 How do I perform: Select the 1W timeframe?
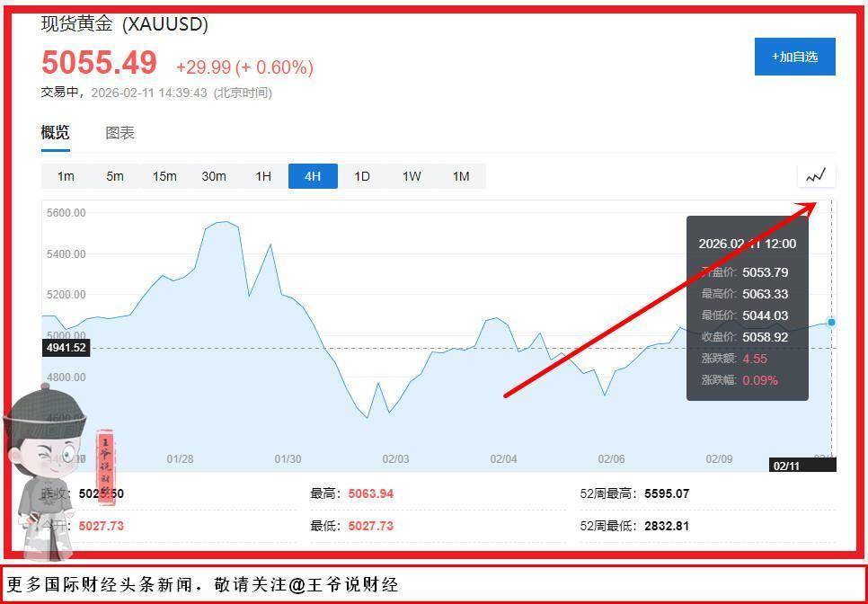pyautogui.click(x=412, y=176)
